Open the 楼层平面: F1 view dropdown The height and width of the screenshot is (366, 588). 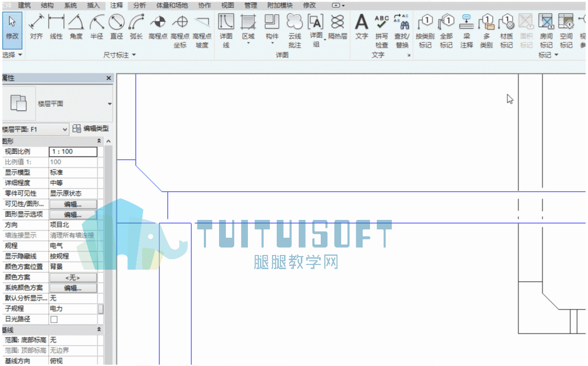pyautogui.click(x=35, y=129)
